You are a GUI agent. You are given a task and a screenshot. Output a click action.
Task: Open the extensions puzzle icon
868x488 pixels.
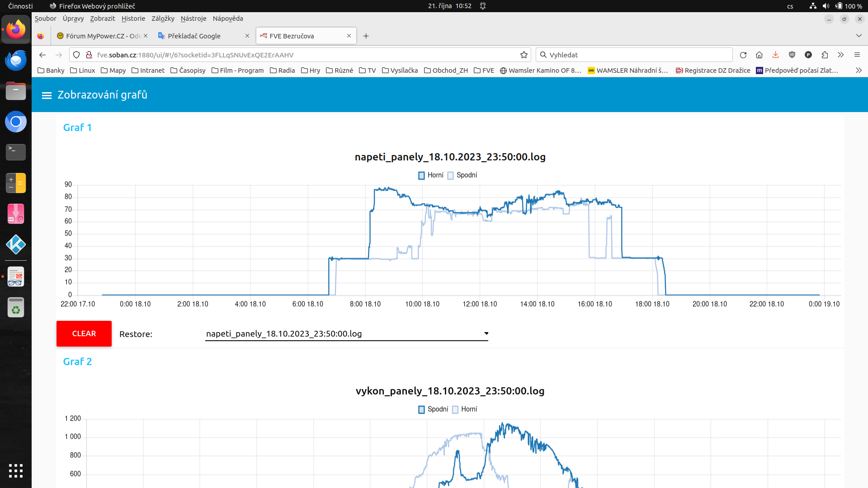(825, 55)
